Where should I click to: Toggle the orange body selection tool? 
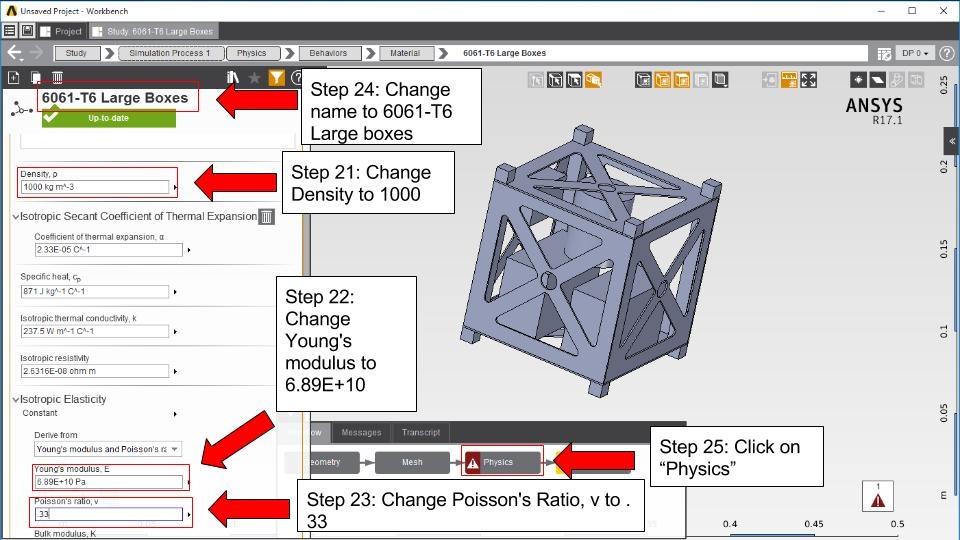(x=593, y=80)
